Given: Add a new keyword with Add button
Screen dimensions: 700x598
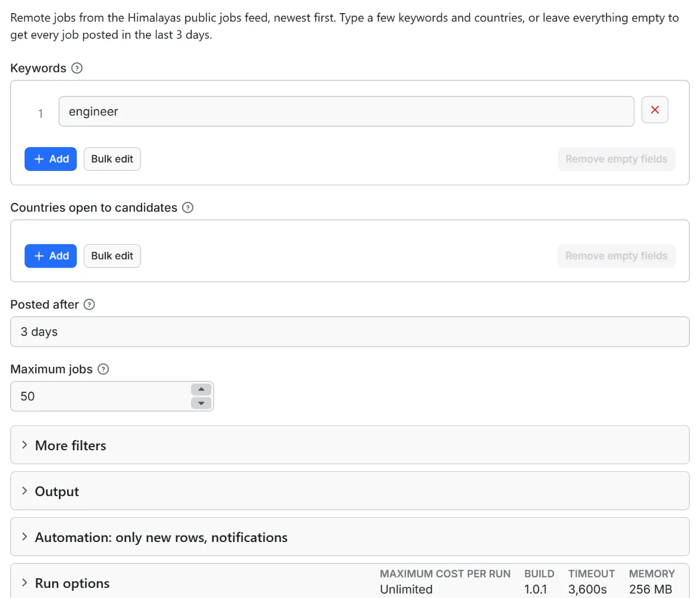Looking at the screenshot, I should point(51,159).
